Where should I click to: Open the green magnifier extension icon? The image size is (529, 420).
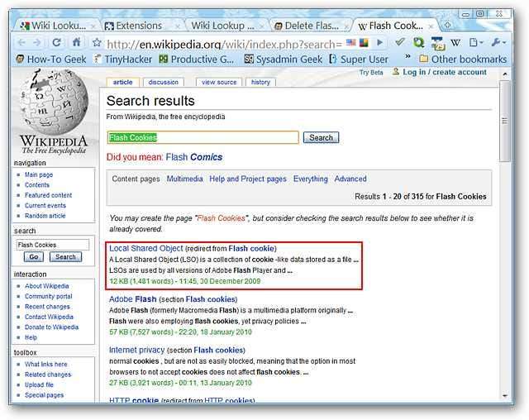coord(418,42)
